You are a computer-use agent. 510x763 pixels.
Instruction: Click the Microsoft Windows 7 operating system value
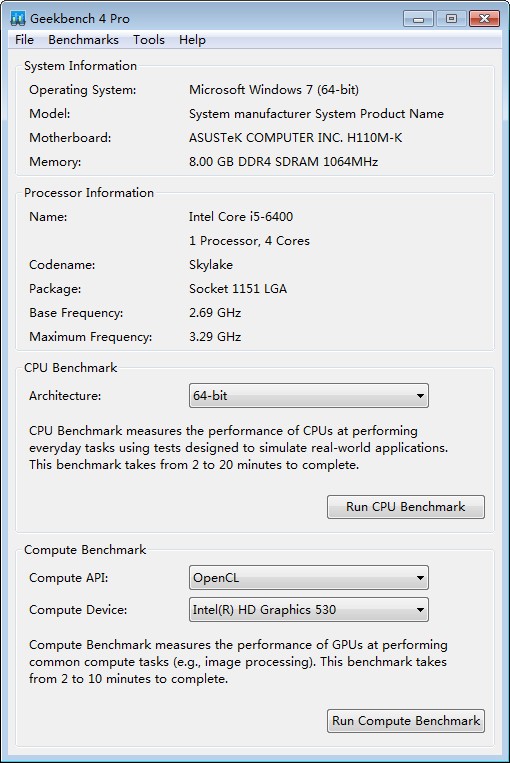coord(274,90)
